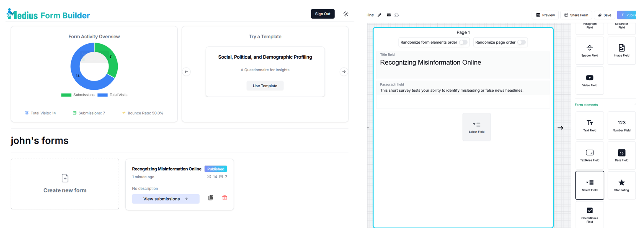This screenshot has width=644, height=234.
Task: Click the pencil edit icon beside form name
Action: coord(379,15)
